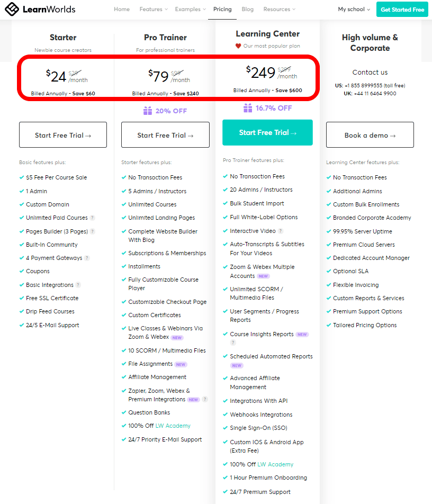Click help icon next to Basic Integrations
This screenshot has height=504, width=432.
pos(78,285)
